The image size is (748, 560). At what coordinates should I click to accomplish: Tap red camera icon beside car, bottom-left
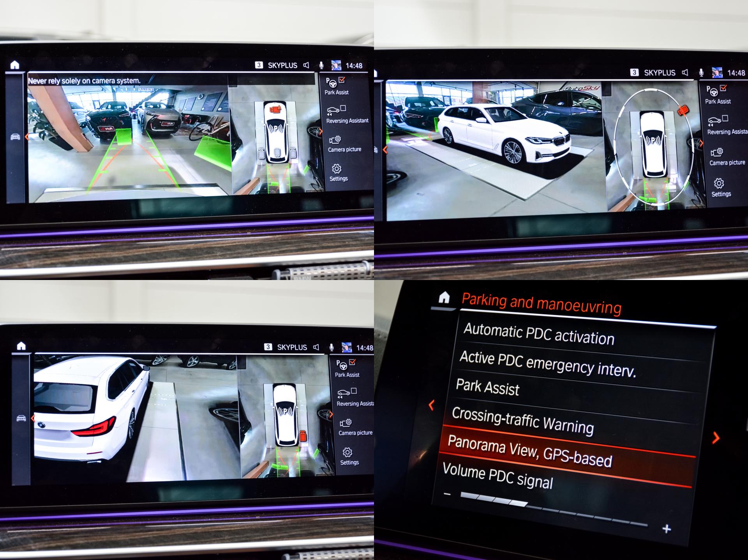coord(303,436)
